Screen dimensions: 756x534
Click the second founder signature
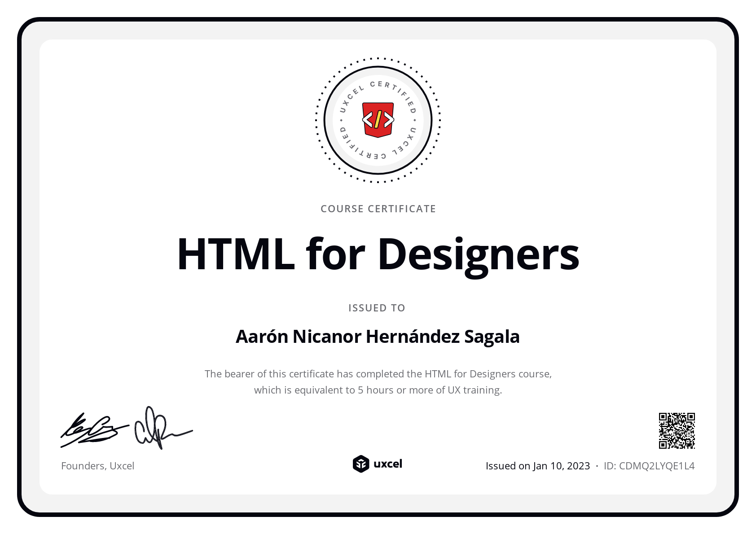click(x=159, y=429)
